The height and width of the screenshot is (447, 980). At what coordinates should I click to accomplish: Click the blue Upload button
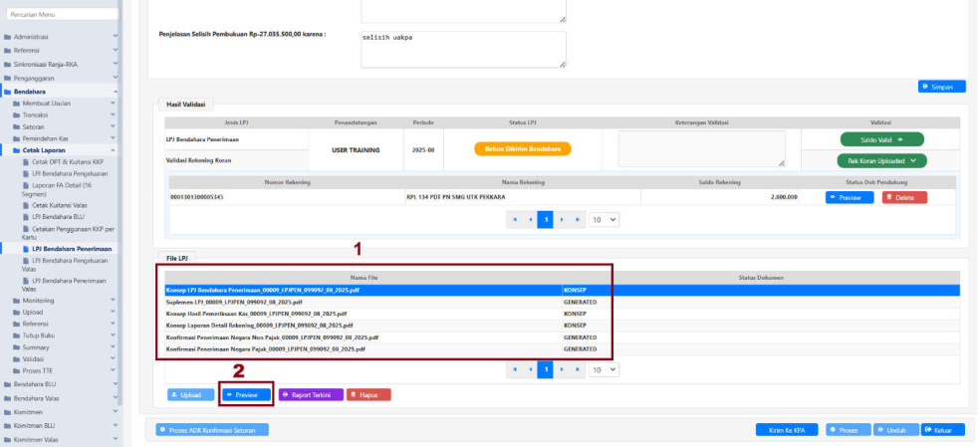tap(189, 395)
